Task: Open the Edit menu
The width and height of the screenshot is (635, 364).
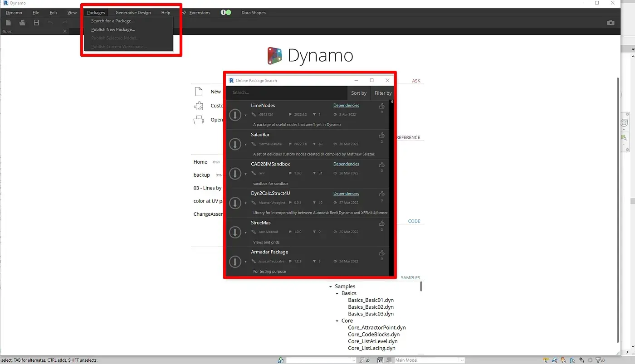Action: click(x=54, y=13)
